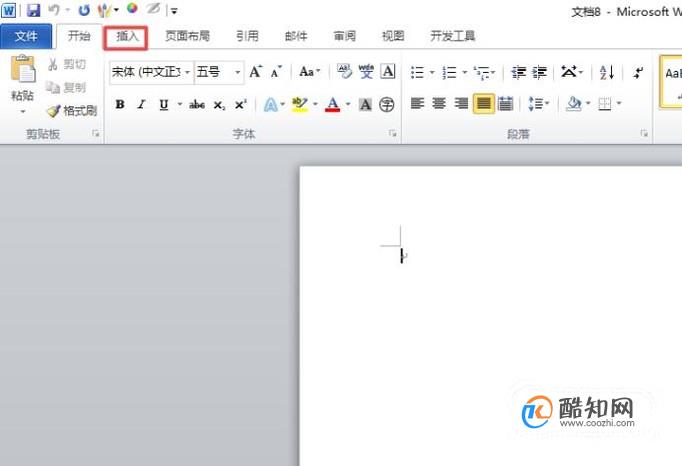Open the 文件 (File) tab
682x466 pixels.
26,36
